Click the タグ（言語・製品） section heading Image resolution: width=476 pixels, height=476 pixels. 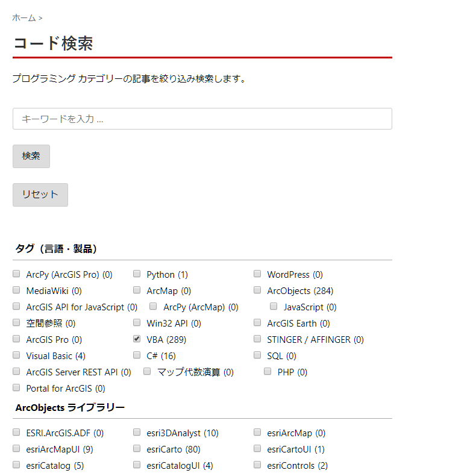coord(56,249)
